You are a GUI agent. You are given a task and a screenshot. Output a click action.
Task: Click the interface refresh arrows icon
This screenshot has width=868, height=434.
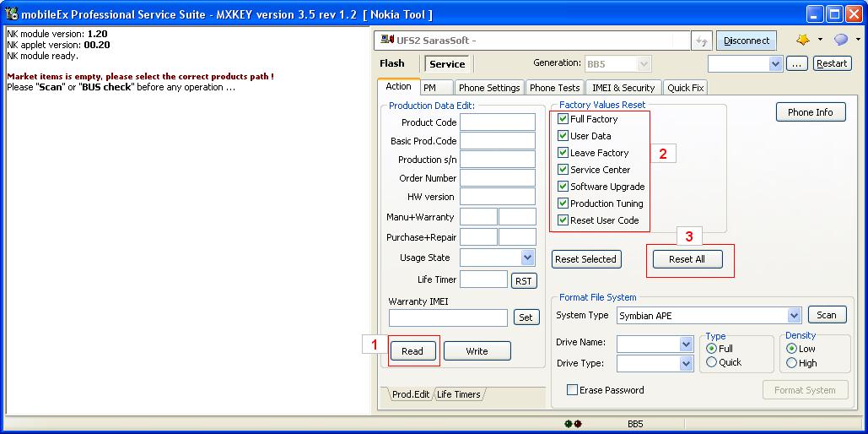click(702, 41)
